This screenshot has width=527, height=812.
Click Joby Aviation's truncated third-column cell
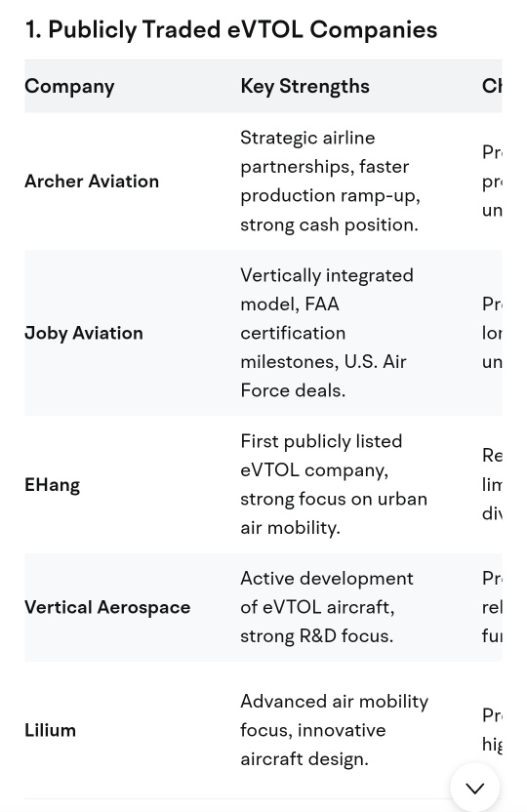point(492,333)
